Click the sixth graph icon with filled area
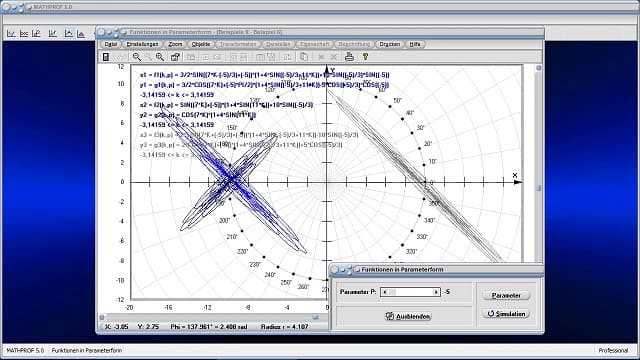 pos(81,33)
